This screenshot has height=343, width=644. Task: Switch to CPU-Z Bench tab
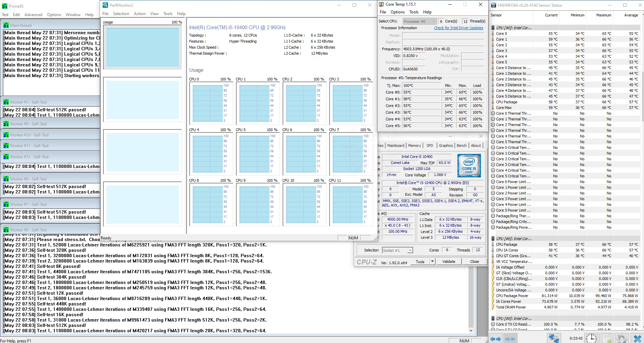(x=462, y=146)
